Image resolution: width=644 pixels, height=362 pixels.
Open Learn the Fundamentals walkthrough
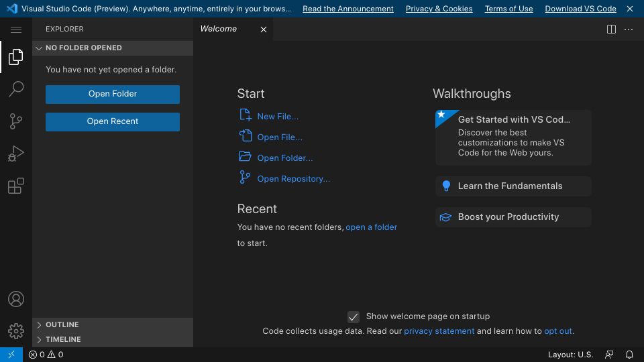click(x=513, y=186)
